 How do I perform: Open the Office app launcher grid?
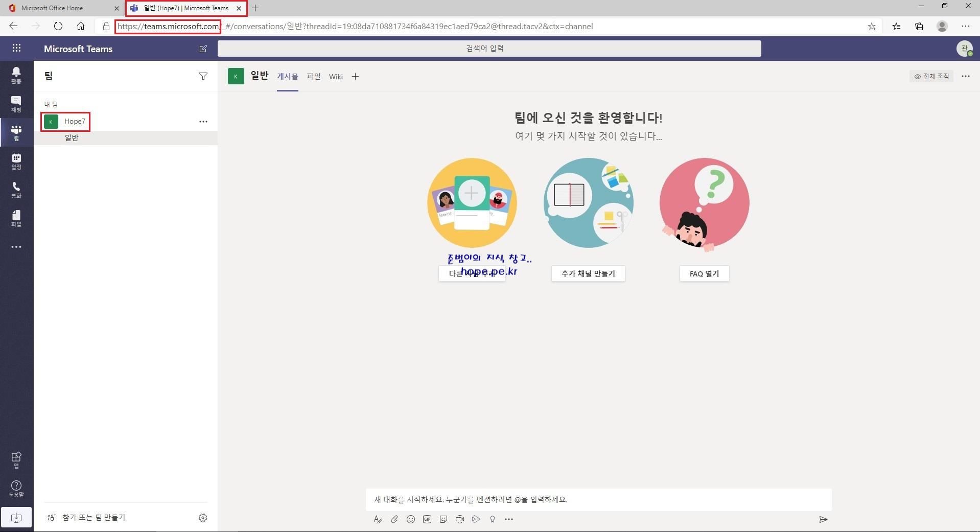click(x=16, y=48)
